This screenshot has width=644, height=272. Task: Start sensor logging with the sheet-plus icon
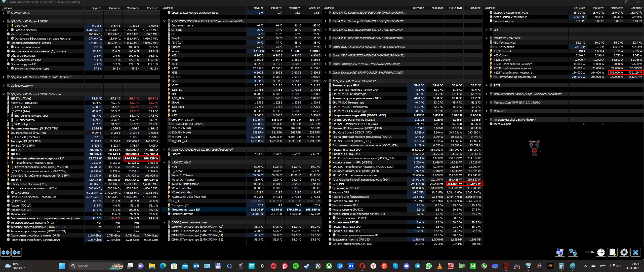pyautogui.click(x=612, y=252)
